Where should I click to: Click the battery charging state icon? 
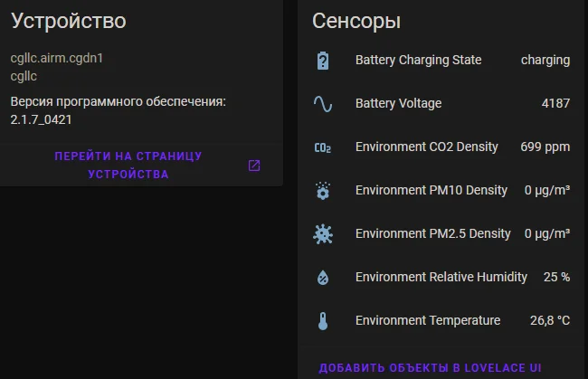pyautogui.click(x=323, y=61)
